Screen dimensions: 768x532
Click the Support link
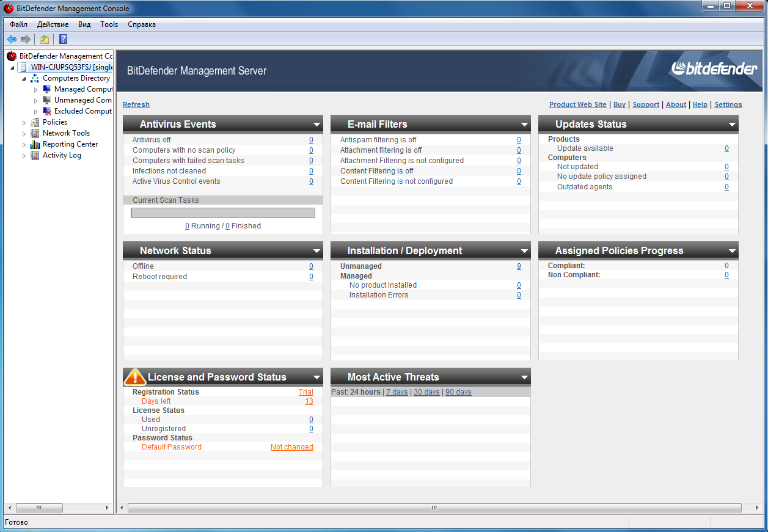pyautogui.click(x=646, y=104)
